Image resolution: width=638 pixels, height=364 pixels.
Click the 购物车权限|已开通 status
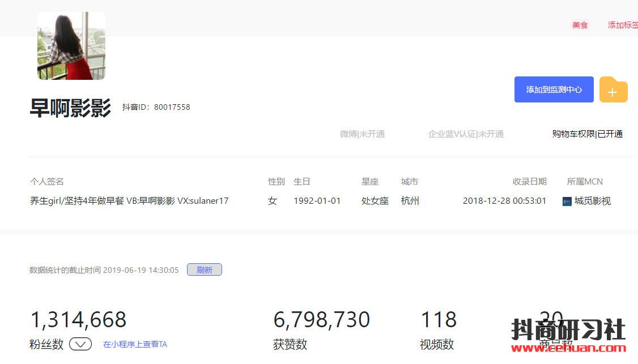[x=587, y=134]
